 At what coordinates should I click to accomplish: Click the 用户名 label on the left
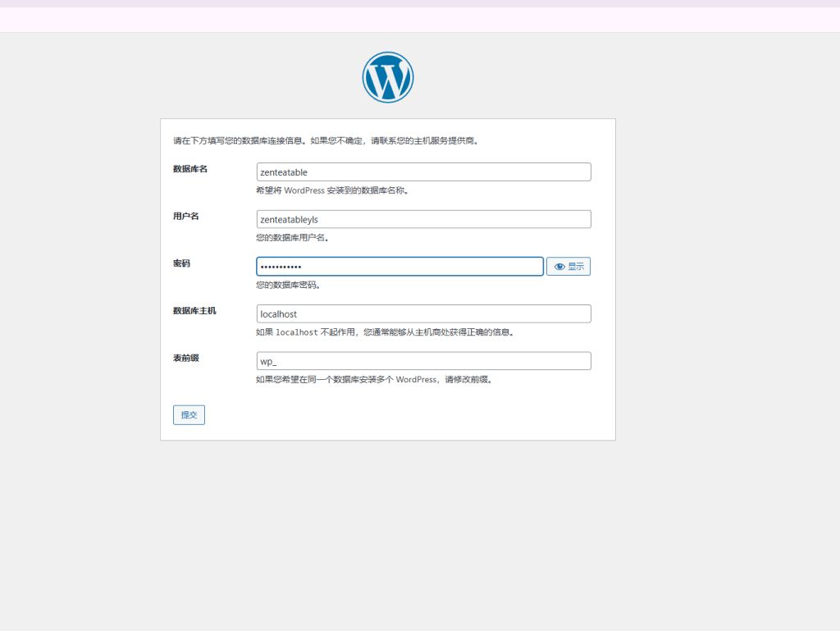(x=180, y=216)
